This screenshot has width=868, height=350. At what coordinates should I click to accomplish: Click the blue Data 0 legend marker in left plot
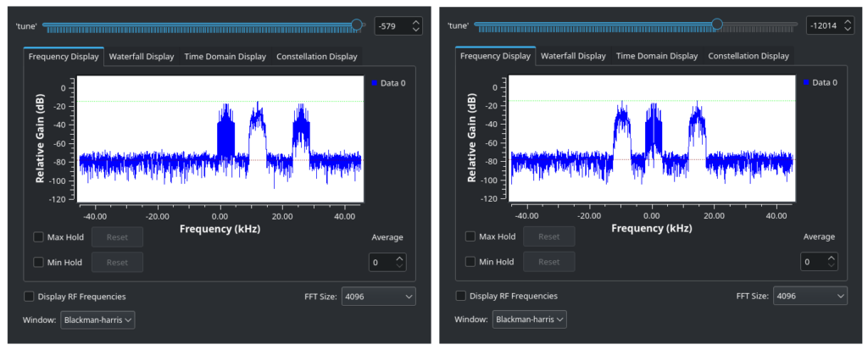click(375, 82)
